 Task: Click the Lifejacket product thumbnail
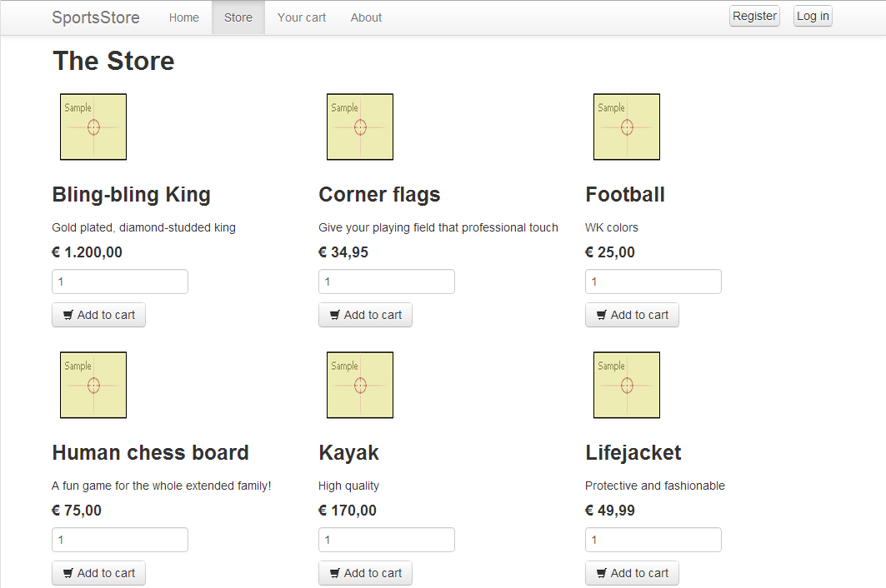point(627,385)
